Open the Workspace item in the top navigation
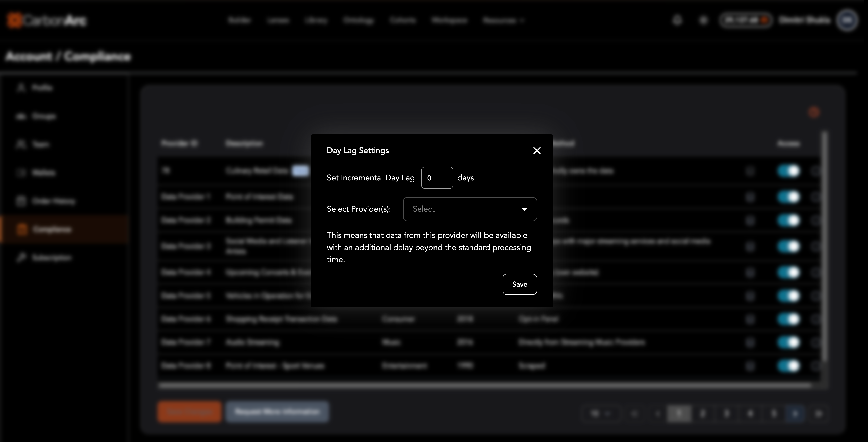The width and height of the screenshot is (868, 442). pyautogui.click(x=449, y=20)
